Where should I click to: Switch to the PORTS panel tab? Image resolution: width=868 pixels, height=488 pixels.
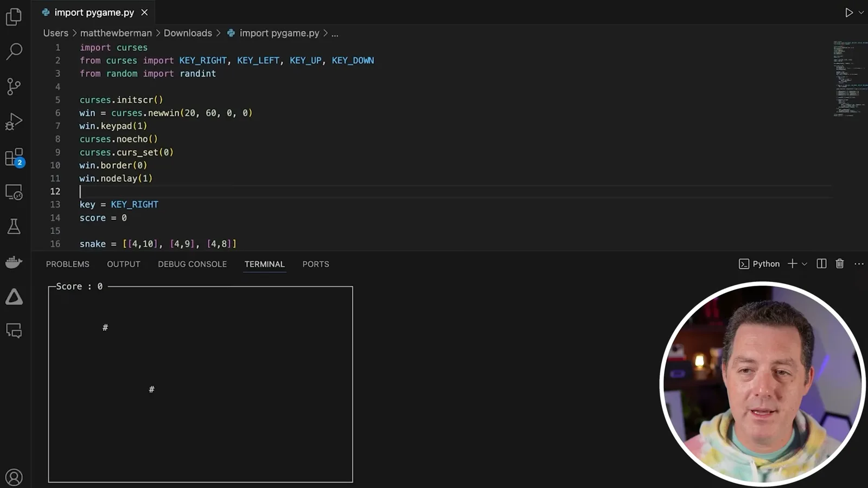pos(316,264)
